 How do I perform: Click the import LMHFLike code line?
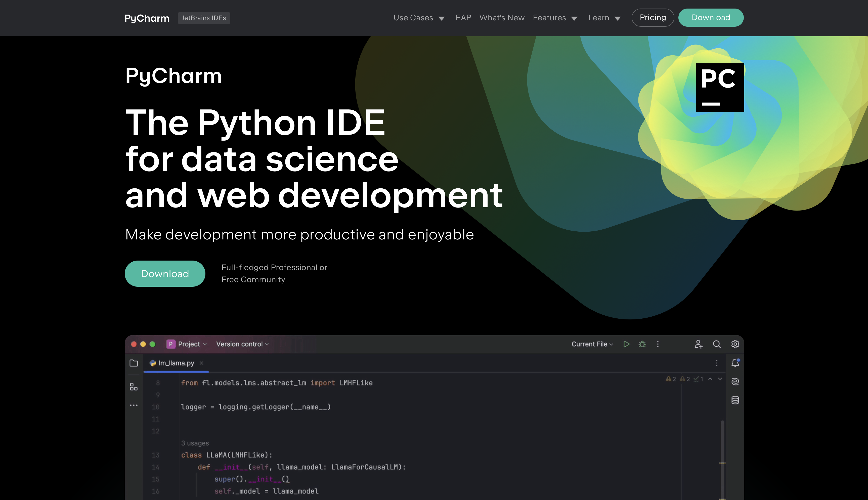277,383
